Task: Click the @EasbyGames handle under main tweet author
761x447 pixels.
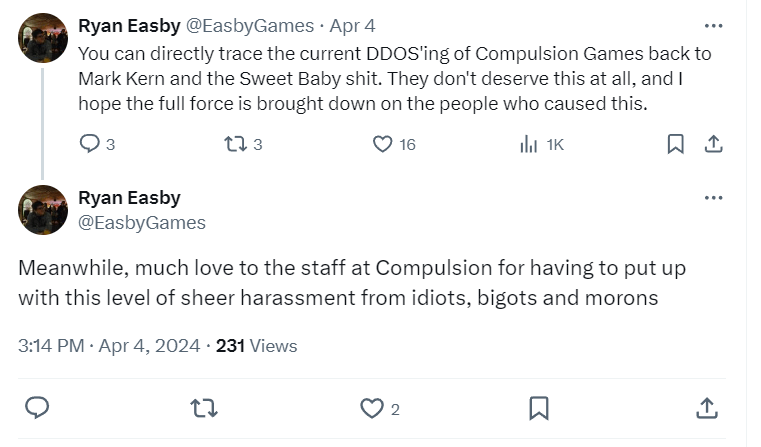Action: pos(141,222)
